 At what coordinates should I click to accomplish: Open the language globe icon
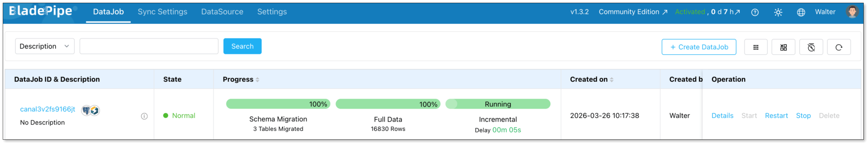(x=801, y=13)
